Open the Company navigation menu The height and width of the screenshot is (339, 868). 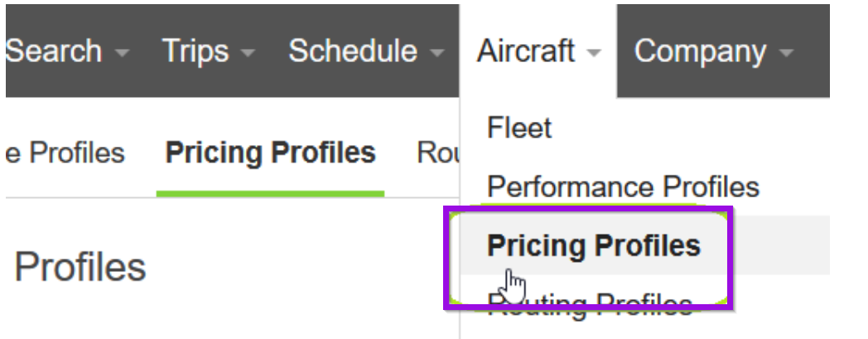tap(700, 51)
